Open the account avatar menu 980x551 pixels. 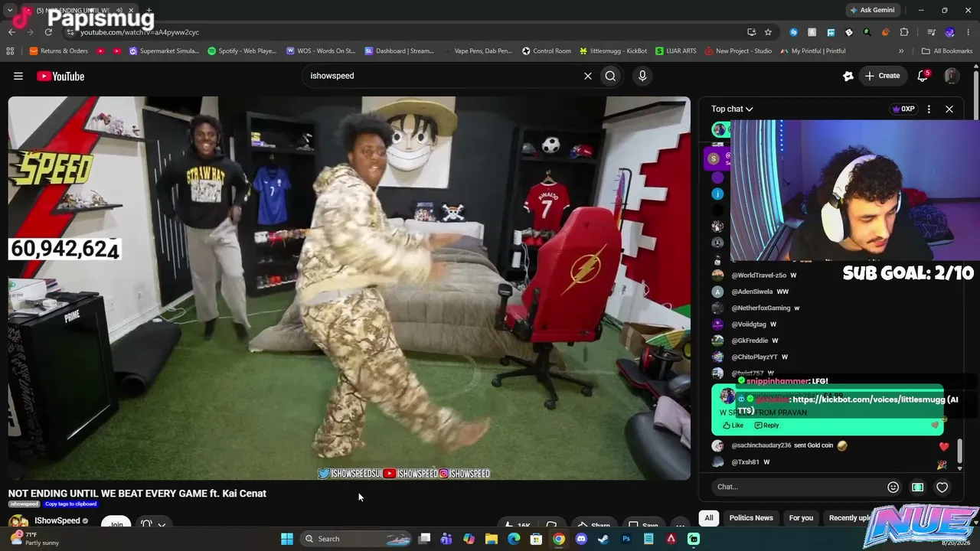coord(952,76)
